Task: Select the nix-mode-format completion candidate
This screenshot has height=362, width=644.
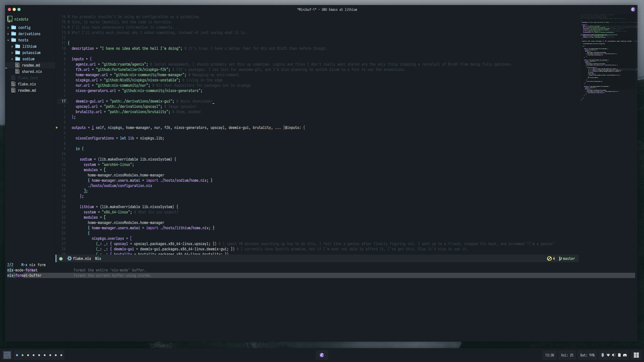Action: pyautogui.click(x=22, y=270)
